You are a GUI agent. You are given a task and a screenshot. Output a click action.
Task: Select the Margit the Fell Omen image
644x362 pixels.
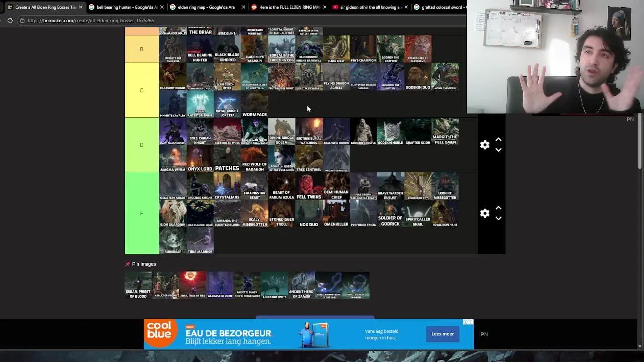click(x=445, y=131)
